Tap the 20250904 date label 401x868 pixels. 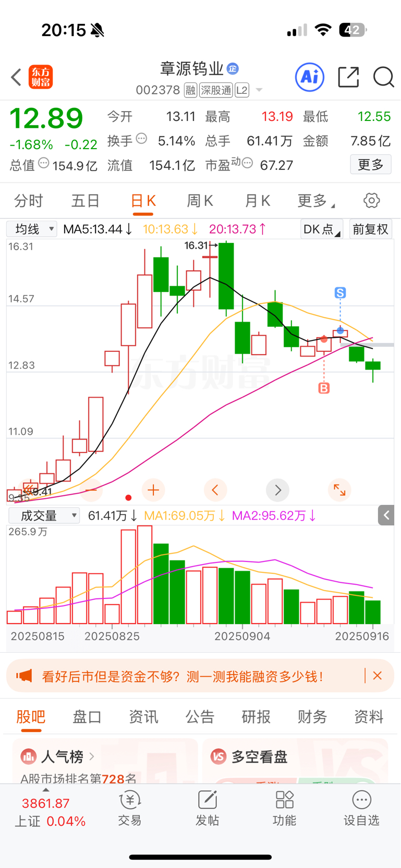(x=242, y=636)
